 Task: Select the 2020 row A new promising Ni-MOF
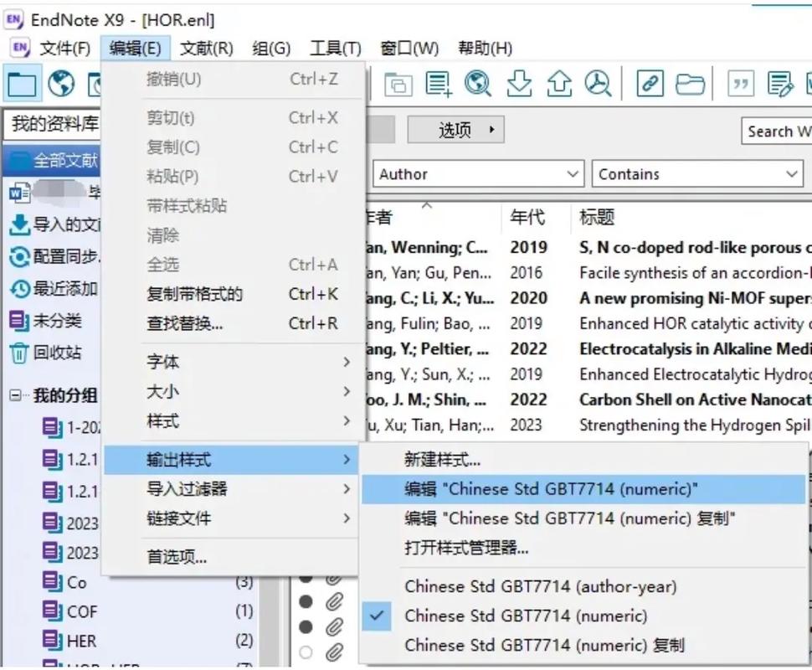click(x=588, y=298)
